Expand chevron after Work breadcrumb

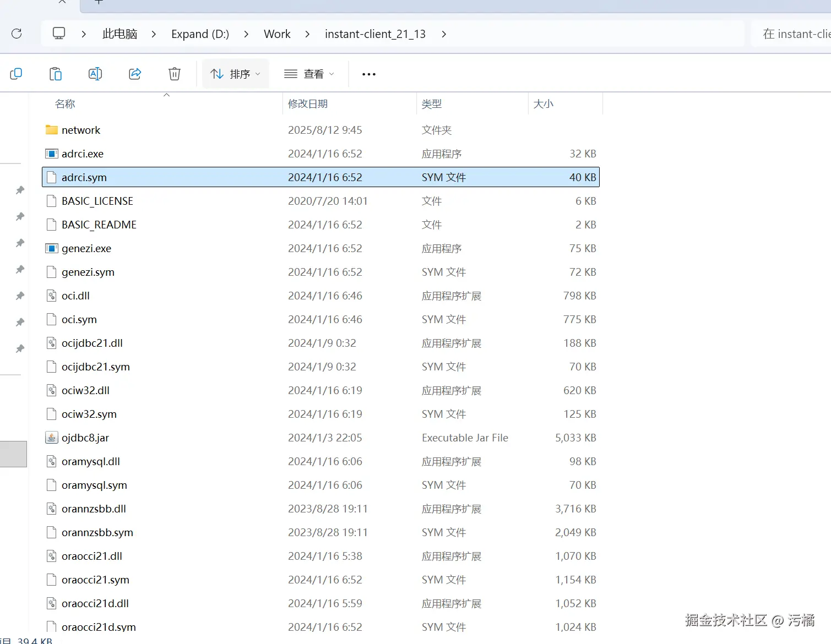coord(307,34)
